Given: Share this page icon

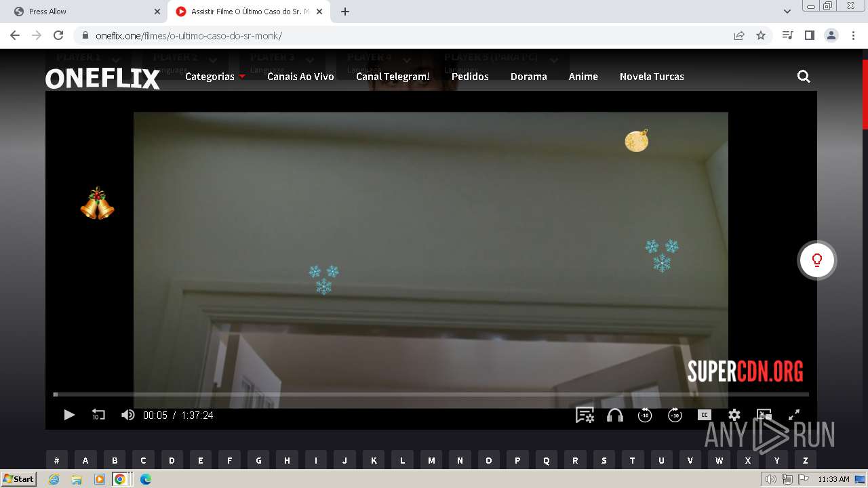Looking at the screenshot, I should click(x=739, y=35).
